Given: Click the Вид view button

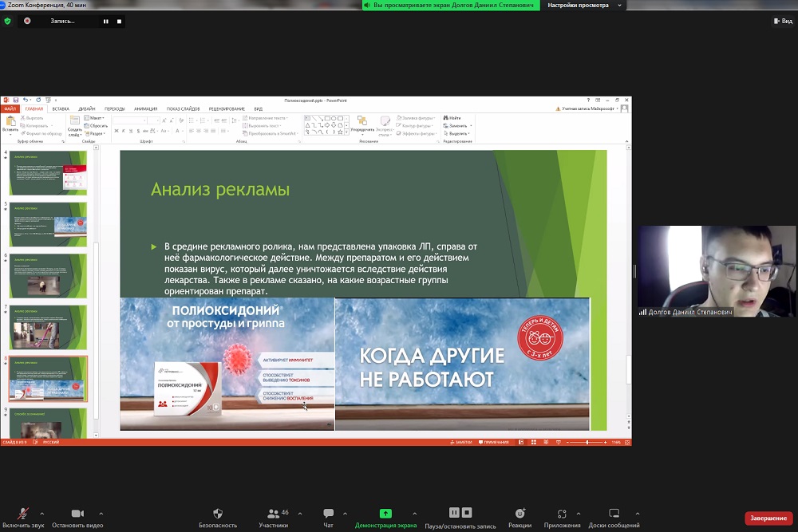Looking at the screenshot, I should point(782,22).
